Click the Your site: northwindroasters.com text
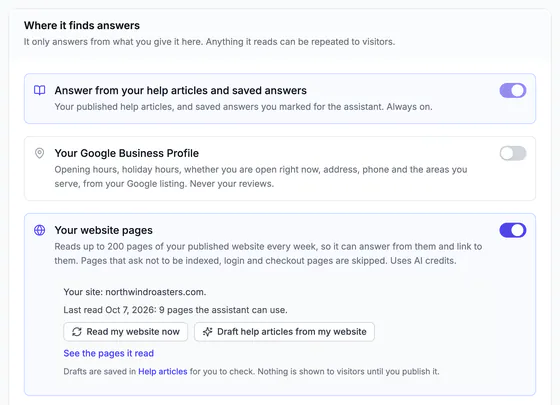Viewport: 560px width, 405px height. (x=135, y=292)
